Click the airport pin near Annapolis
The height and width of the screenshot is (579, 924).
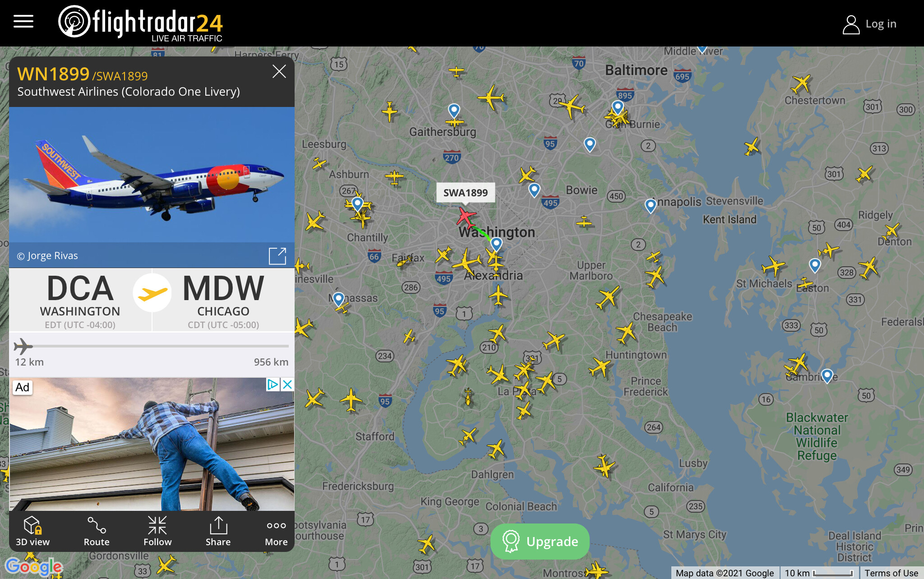pos(650,205)
